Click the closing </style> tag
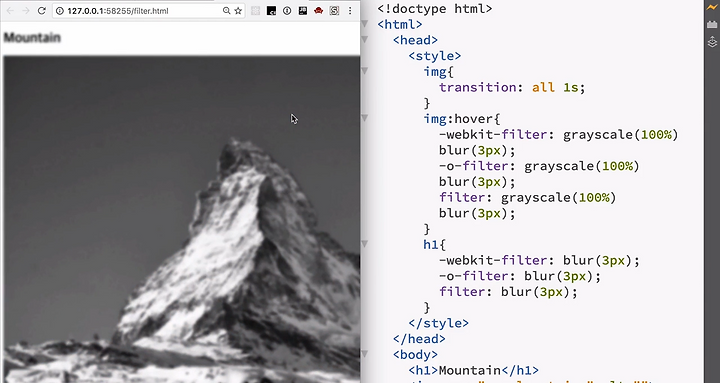 click(x=439, y=323)
